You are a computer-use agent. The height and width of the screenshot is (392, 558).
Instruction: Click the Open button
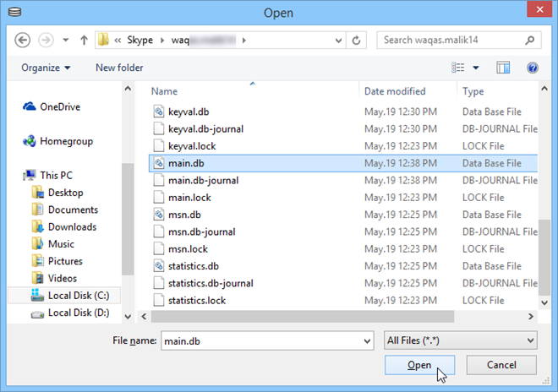click(419, 365)
